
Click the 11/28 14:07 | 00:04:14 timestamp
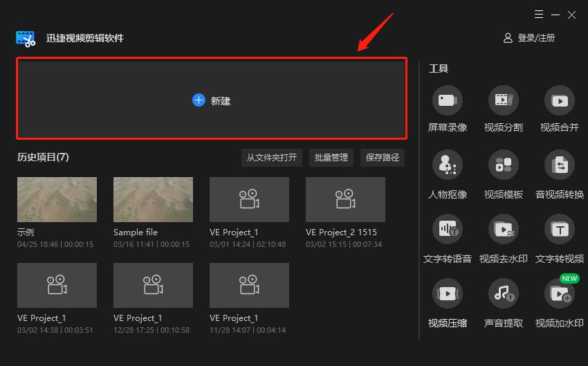(248, 331)
